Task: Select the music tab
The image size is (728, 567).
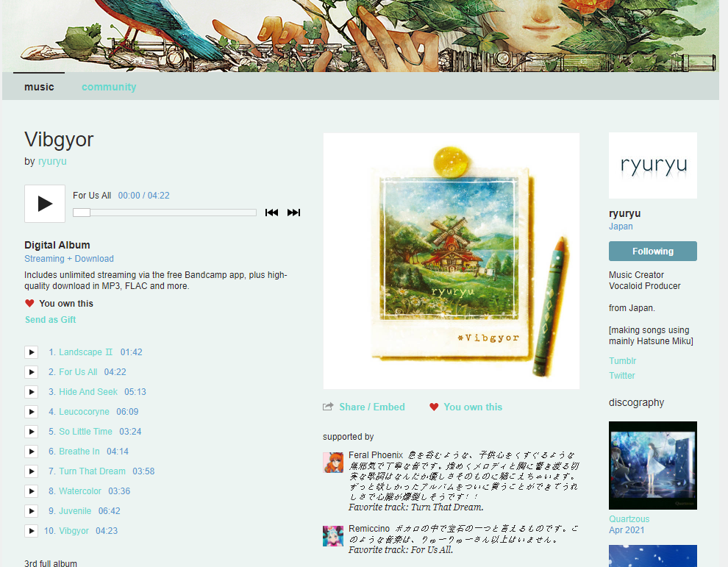Action: tap(39, 87)
